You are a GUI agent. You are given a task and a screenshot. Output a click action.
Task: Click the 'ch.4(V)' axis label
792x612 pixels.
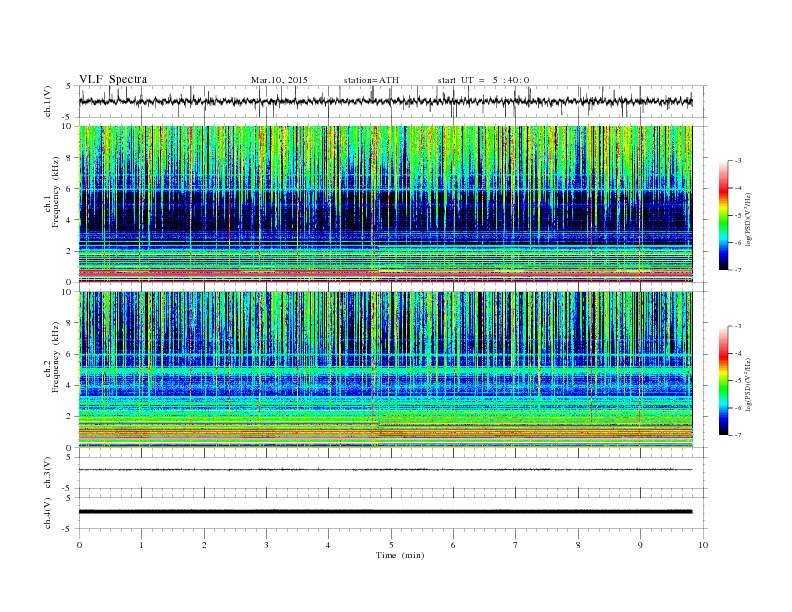click(x=48, y=513)
